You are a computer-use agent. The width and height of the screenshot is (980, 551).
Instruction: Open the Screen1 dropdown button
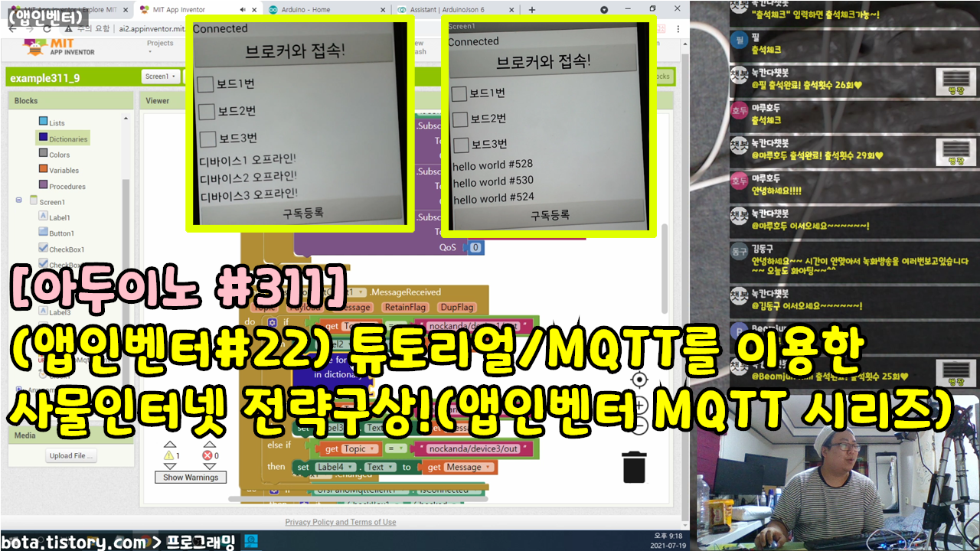161,77
